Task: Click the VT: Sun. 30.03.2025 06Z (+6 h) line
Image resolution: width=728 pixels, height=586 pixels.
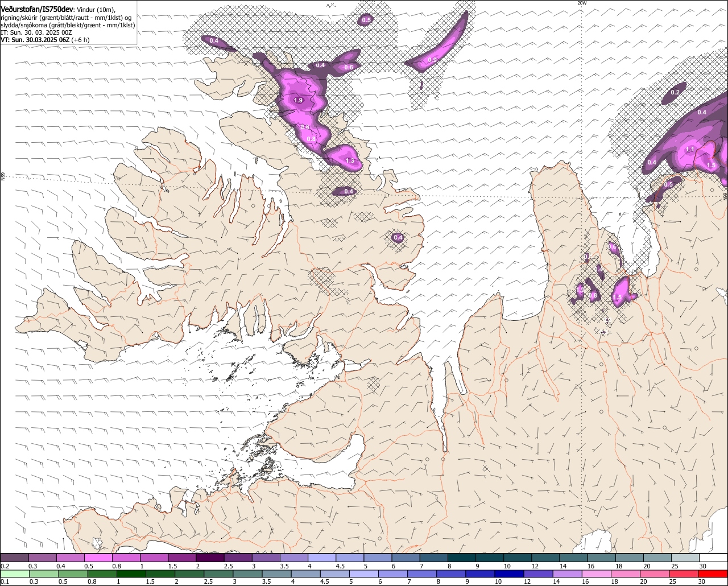Action: (45, 40)
